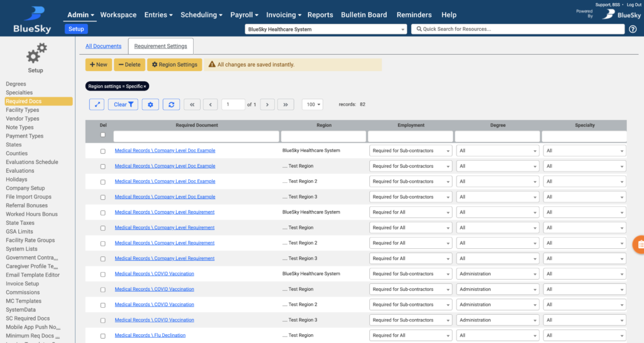Toggle the select-all Del header checkbox
The width and height of the screenshot is (644, 343).
click(103, 135)
